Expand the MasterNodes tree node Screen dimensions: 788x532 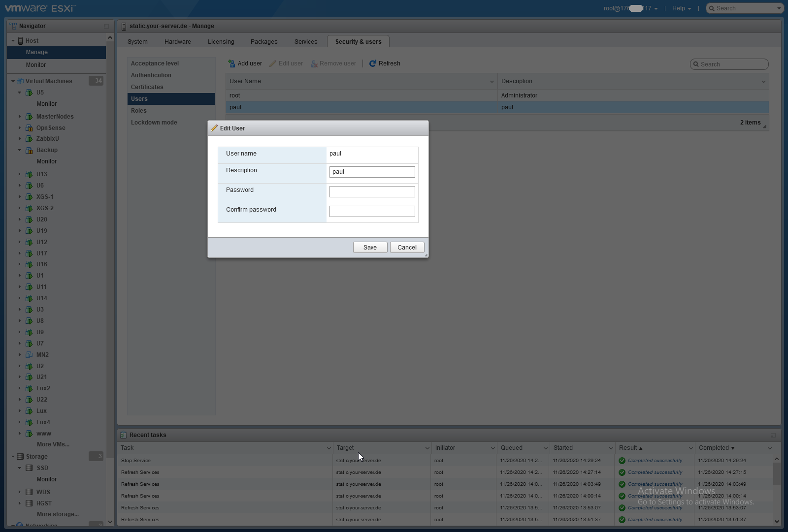point(20,117)
